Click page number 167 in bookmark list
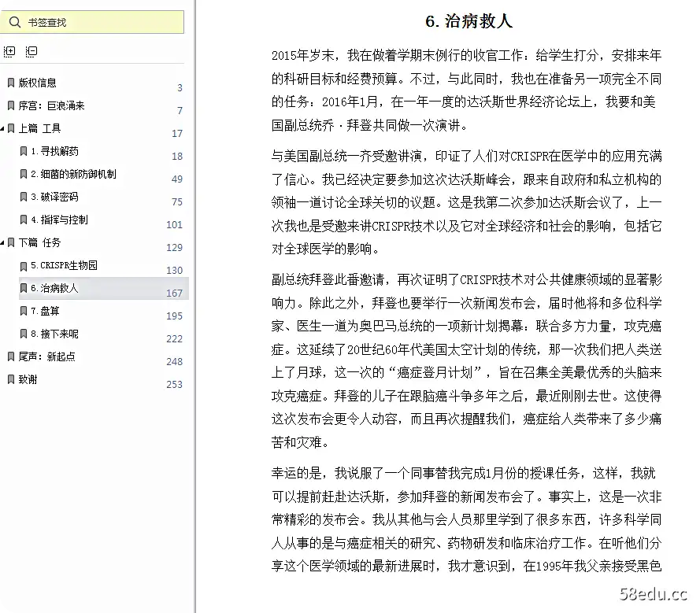The width and height of the screenshot is (700, 613). point(175,293)
